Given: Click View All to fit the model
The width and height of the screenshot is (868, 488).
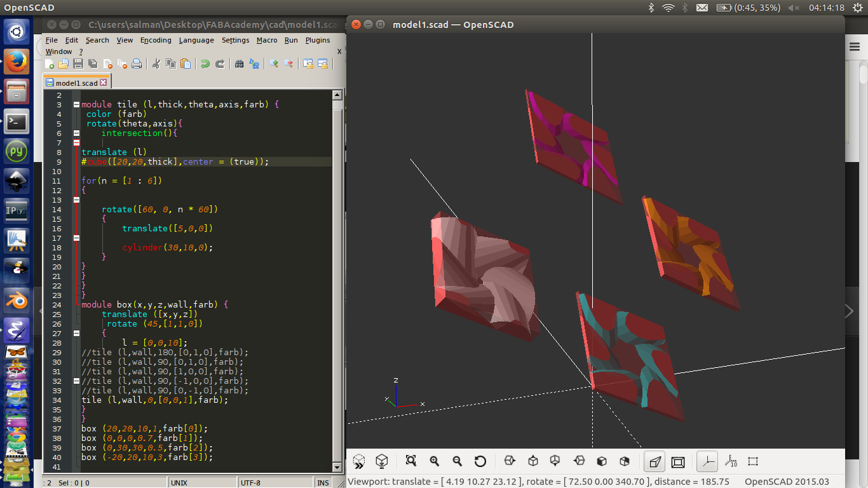Looking at the screenshot, I should point(411,461).
